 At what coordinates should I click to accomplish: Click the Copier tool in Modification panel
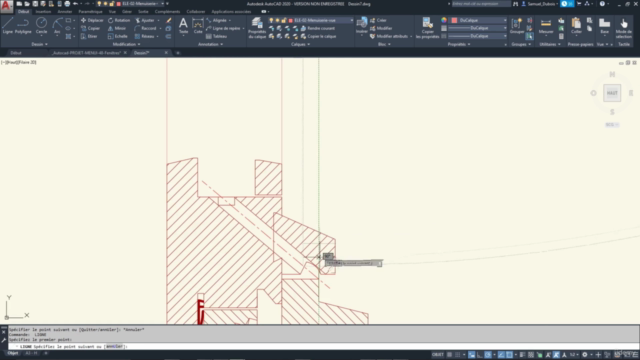(x=91, y=28)
